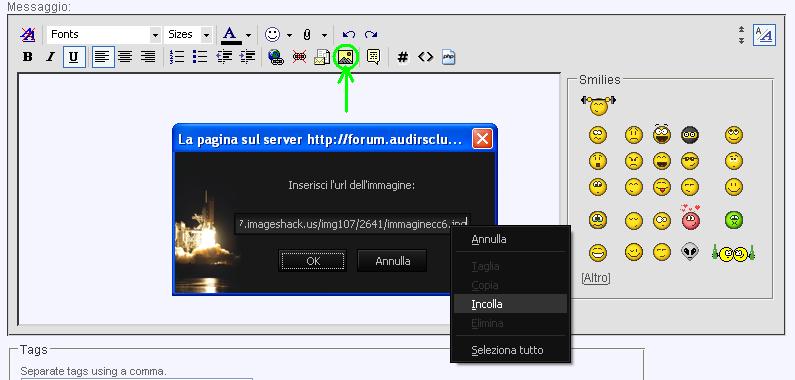
Task: Insert the angry frowning-eyebrows smiley
Action: (x=633, y=161)
